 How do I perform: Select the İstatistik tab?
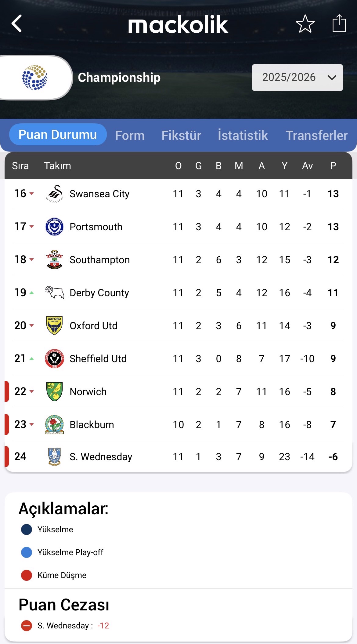243,135
